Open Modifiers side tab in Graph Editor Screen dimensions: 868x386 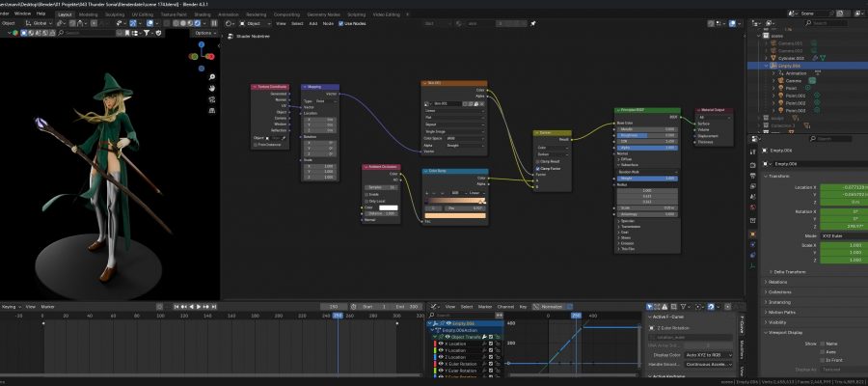click(743, 349)
